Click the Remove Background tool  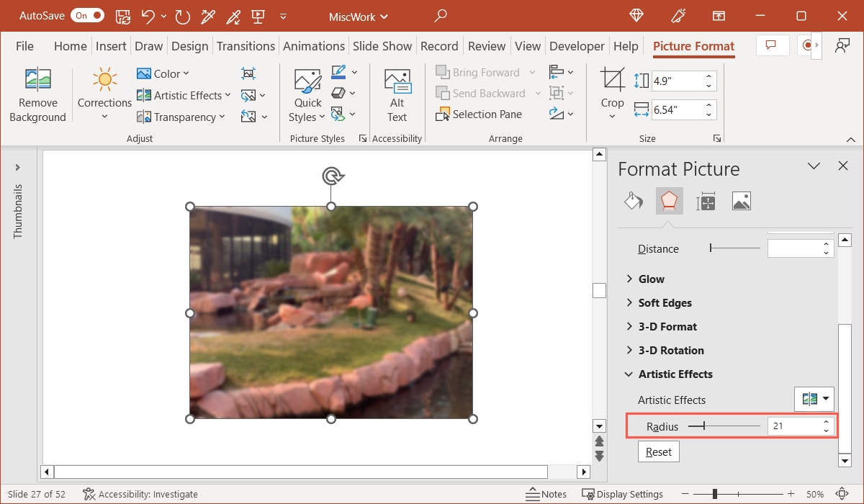coord(37,94)
